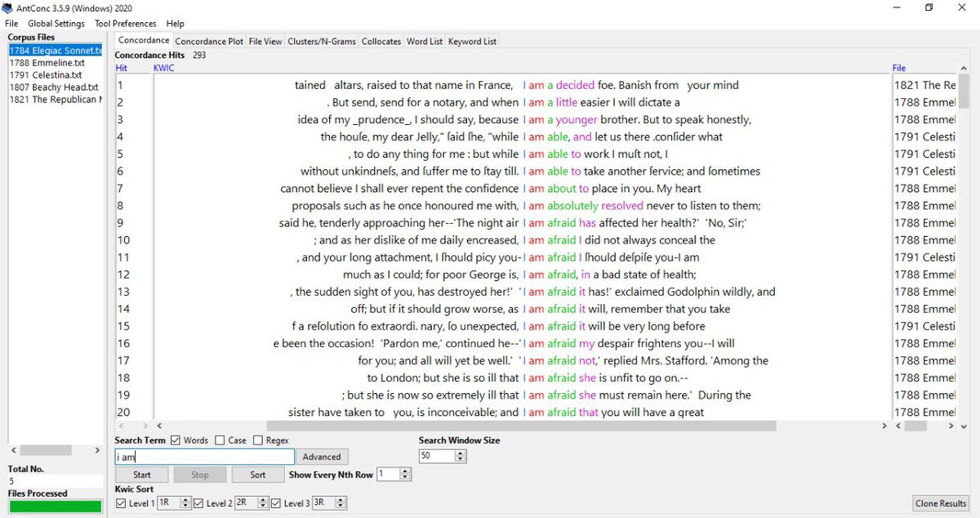Click the Corpus Files horizontal scrollbar thumb
The image size is (980, 518).
(x=44, y=450)
